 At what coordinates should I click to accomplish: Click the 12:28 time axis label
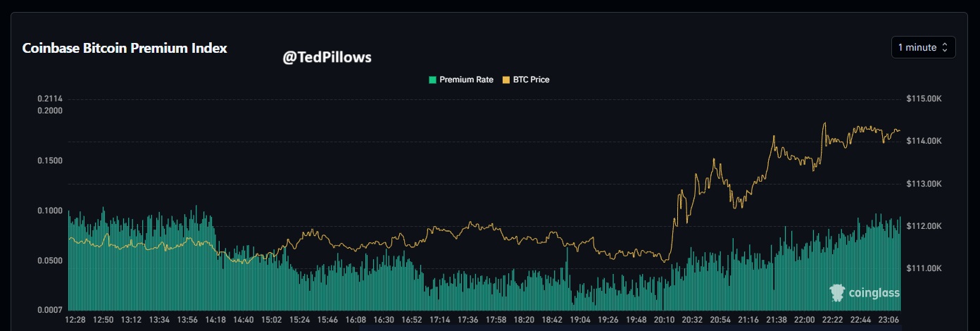point(75,320)
